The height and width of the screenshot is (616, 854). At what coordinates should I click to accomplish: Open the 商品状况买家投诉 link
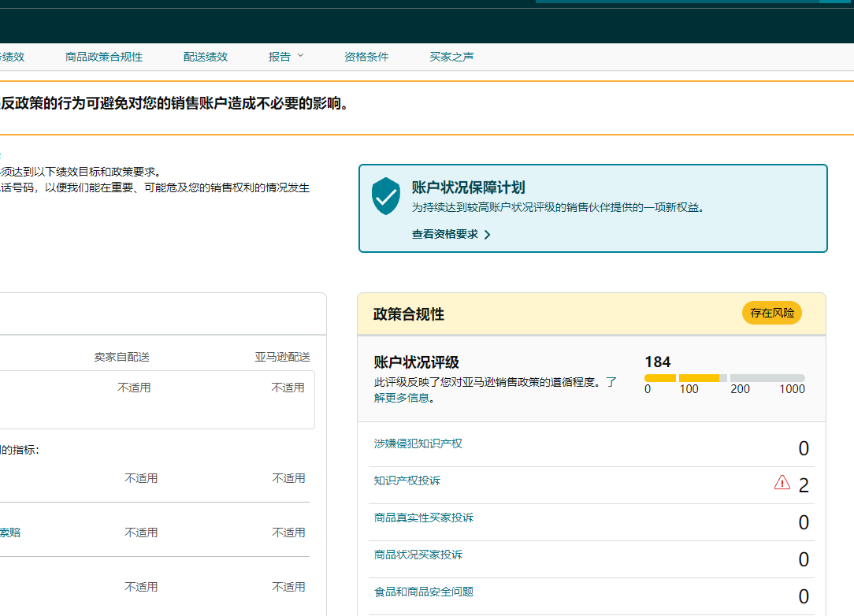[x=418, y=555]
